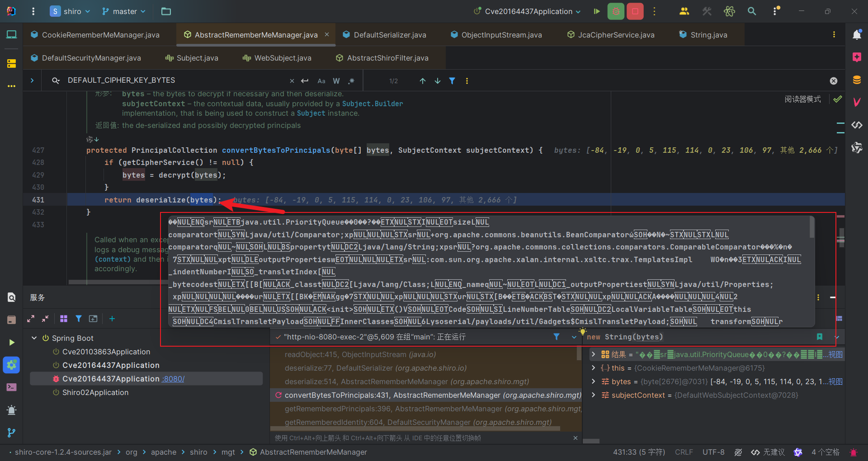Screen dimensions: 868x461
Task: Switch to String.java tab
Action: click(x=703, y=35)
